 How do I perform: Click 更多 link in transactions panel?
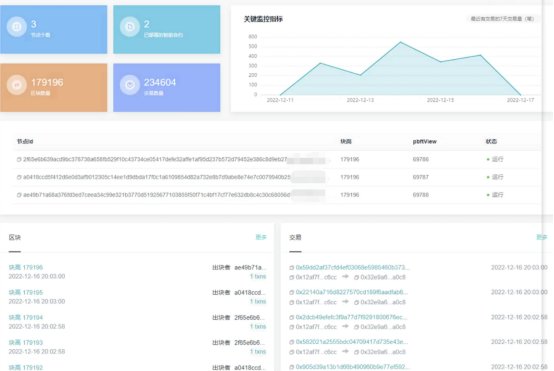542,237
